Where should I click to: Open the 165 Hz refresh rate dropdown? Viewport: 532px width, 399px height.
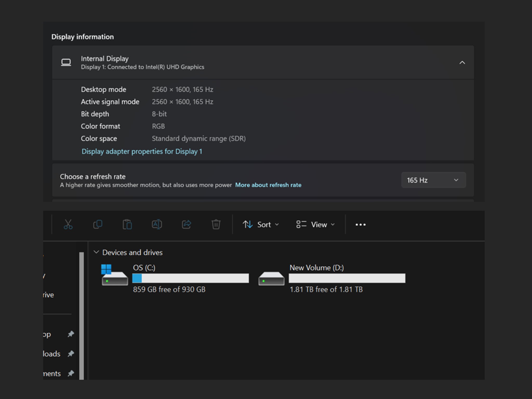tap(433, 180)
